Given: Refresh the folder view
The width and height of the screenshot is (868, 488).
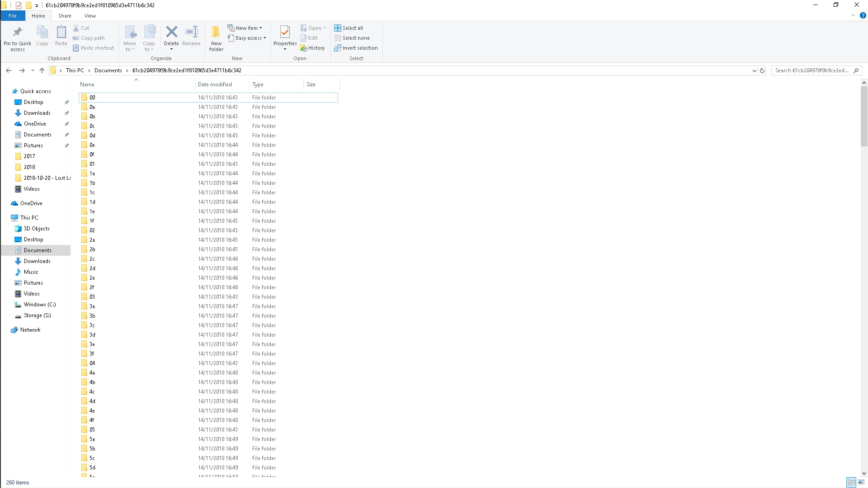Looking at the screenshot, I should coord(762,70).
